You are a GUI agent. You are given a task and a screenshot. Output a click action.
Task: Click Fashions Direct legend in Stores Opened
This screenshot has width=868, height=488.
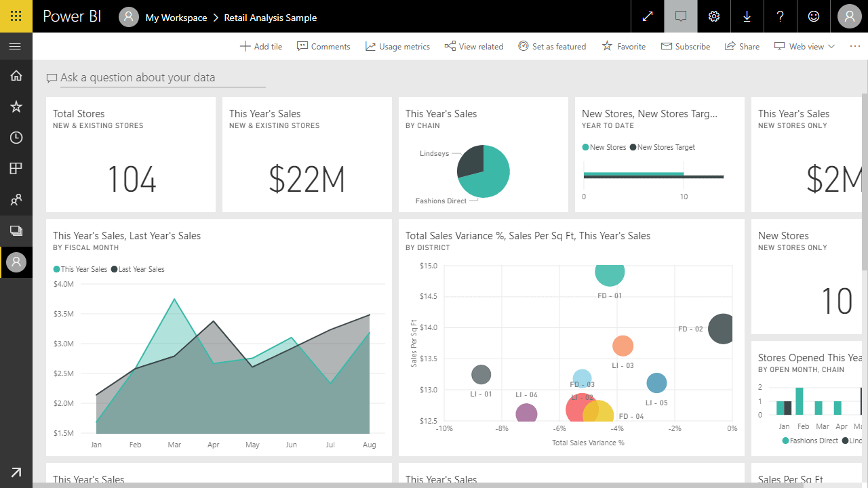(810, 441)
